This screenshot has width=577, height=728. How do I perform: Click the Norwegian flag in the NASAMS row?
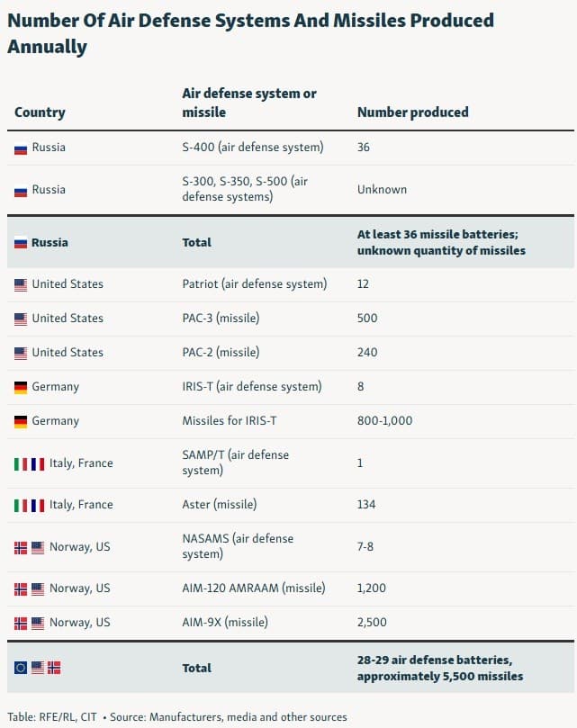[21, 547]
